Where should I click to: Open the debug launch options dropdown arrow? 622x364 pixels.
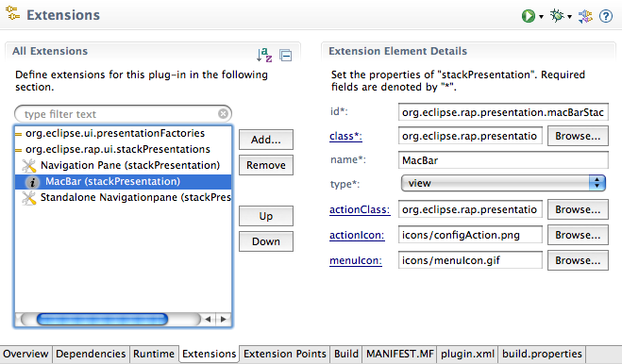[x=569, y=17]
